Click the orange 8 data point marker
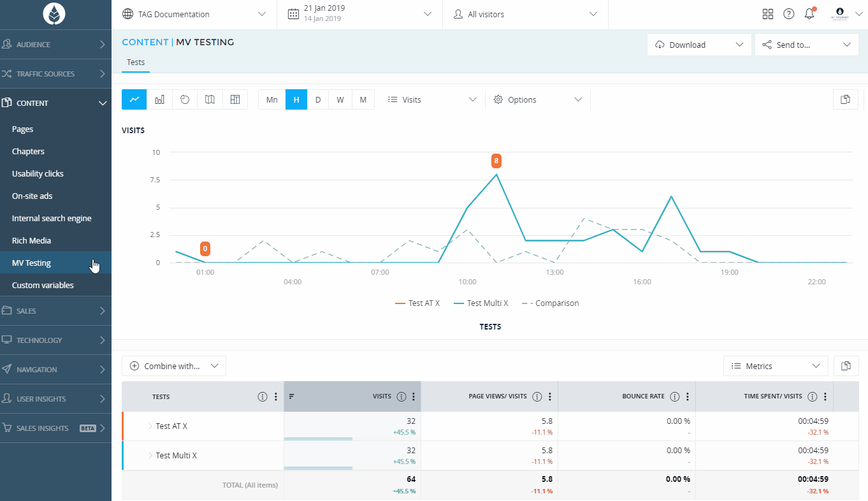Viewport: 868px width, 501px height. coord(496,161)
